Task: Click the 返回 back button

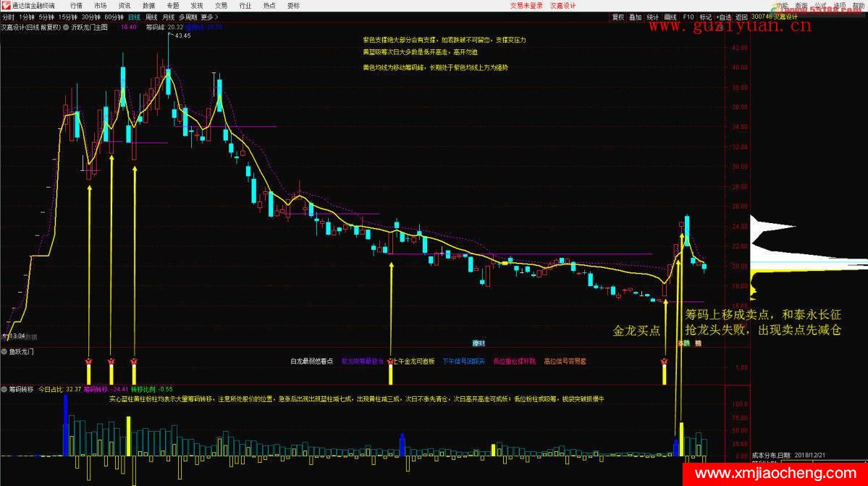Action: pyautogui.click(x=741, y=16)
